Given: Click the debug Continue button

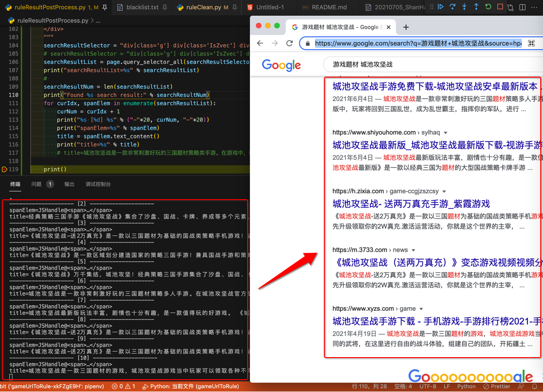Looking at the screenshot, I should coord(441,7).
